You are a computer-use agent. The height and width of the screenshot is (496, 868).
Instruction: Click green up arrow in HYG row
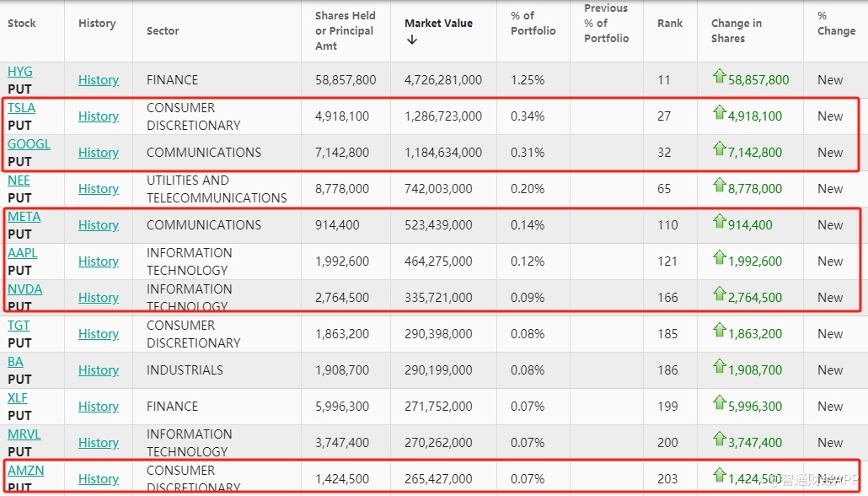pos(719,77)
